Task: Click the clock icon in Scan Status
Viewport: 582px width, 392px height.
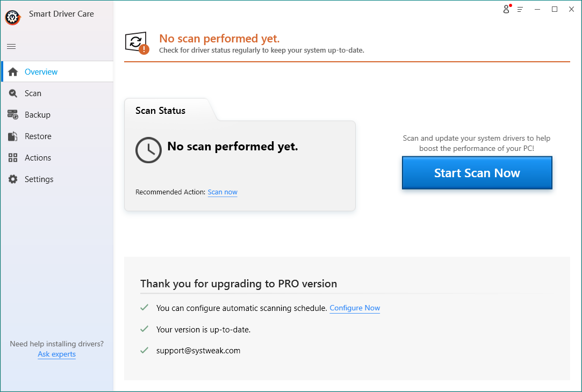Action: pos(148,150)
